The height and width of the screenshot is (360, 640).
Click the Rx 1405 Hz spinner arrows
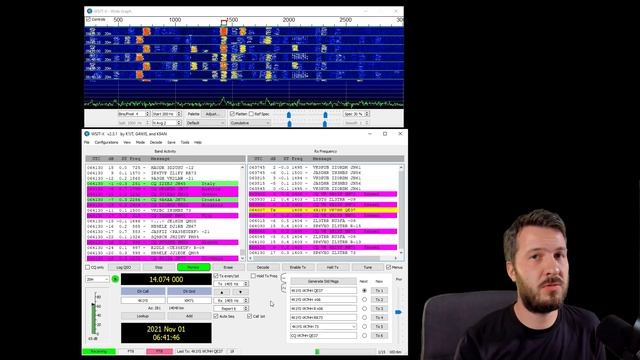246,300
